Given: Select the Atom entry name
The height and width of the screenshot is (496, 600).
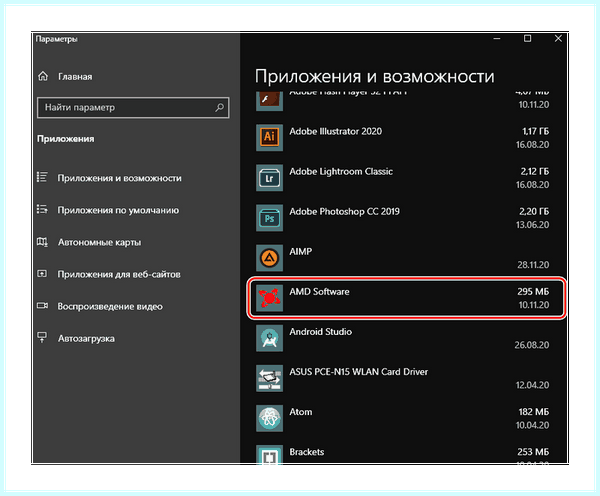Looking at the screenshot, I should [x=300, y=412].
